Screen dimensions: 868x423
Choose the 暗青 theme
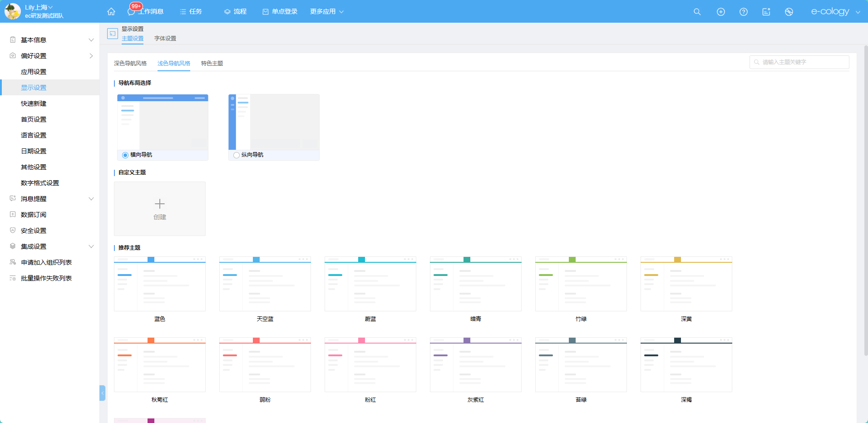[476, 284]
